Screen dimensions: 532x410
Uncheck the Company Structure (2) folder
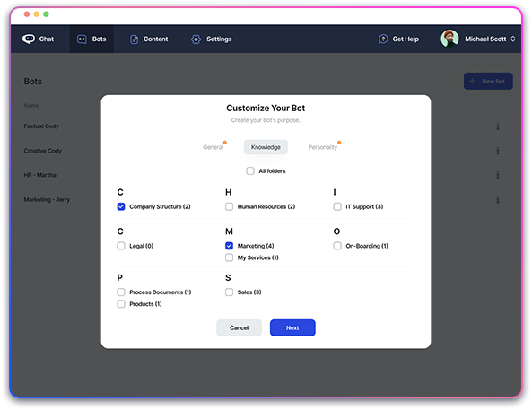coord(121,206)
